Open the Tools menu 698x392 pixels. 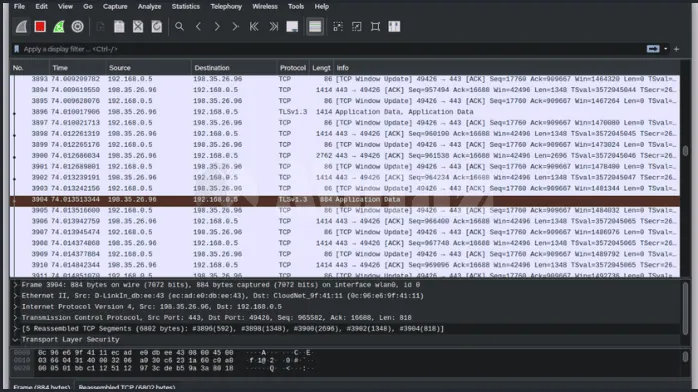296,6
